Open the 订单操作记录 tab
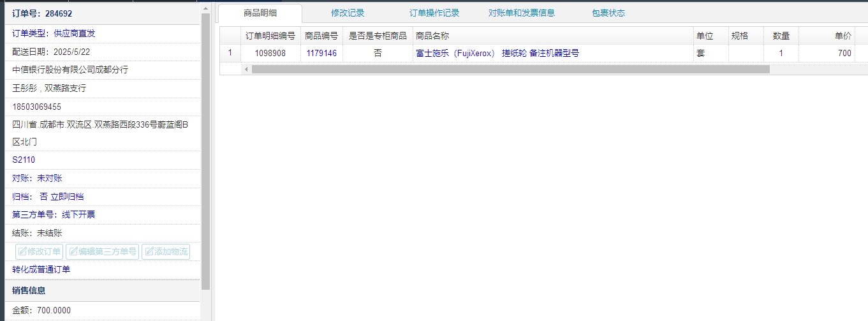868x321 pixels. click(434, 13)
